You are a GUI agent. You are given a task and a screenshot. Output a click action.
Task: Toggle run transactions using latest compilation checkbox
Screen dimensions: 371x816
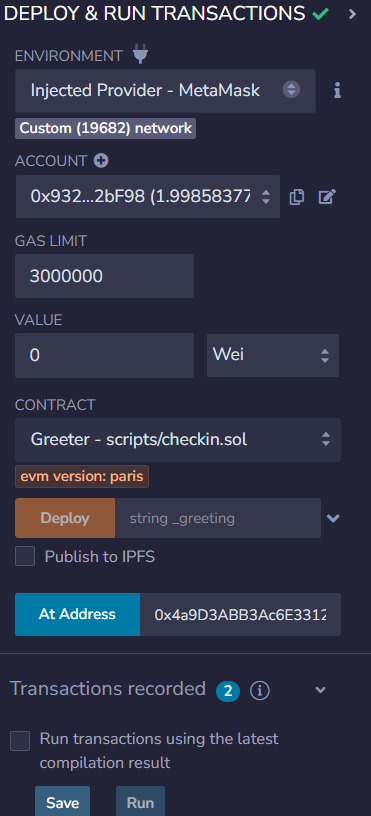pyautogui.click(x=20, y=741)
